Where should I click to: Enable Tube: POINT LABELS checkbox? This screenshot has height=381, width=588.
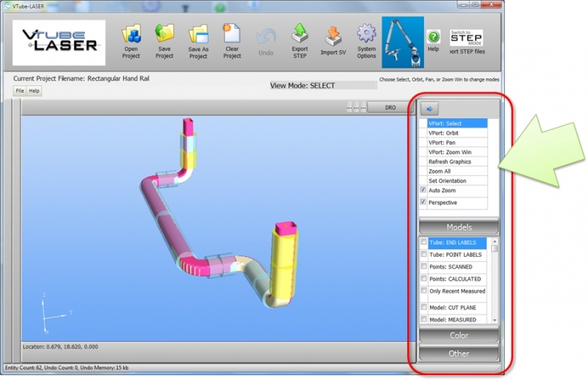[423, 254]
